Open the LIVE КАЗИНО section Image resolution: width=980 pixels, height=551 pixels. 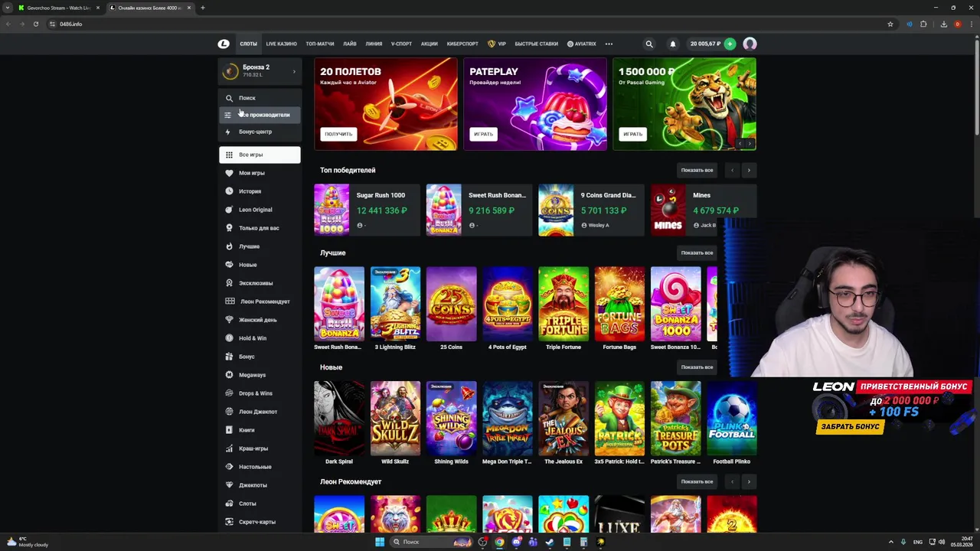281,44
